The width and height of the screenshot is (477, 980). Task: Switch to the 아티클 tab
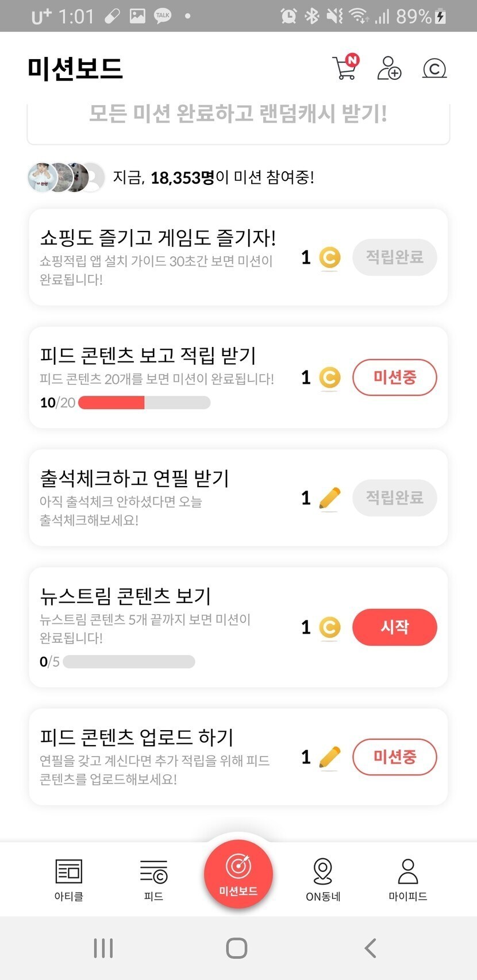(69, 879)
